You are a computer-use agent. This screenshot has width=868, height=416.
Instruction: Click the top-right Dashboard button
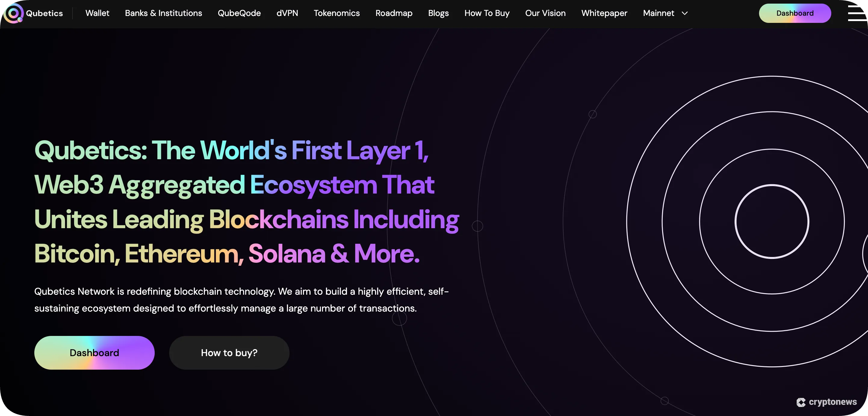click(795, 13)
